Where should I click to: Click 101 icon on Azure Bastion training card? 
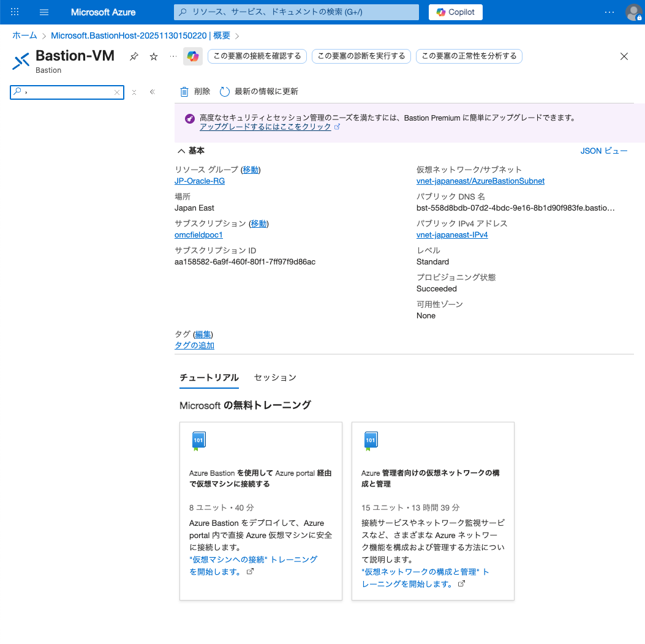pyautogui.click(x=198, y=441)
